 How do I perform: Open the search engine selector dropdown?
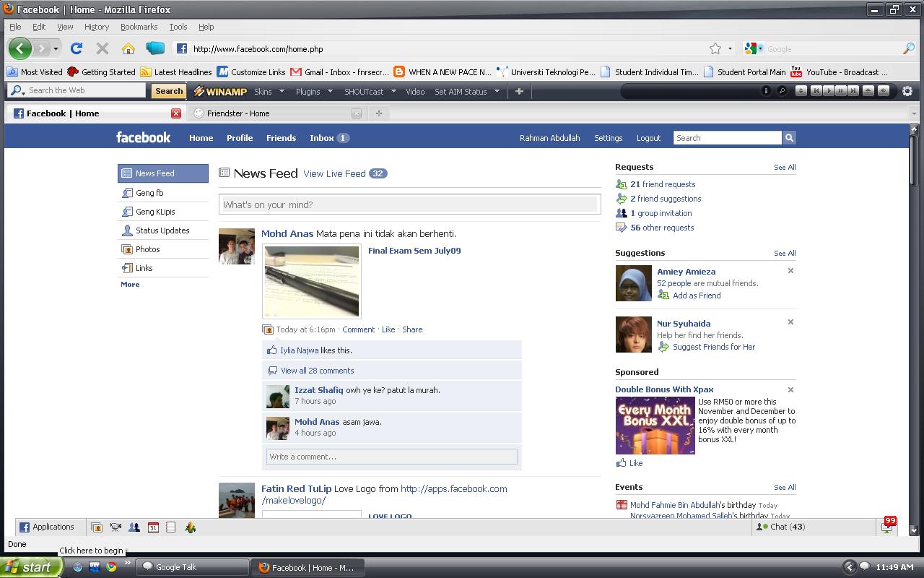754,48
